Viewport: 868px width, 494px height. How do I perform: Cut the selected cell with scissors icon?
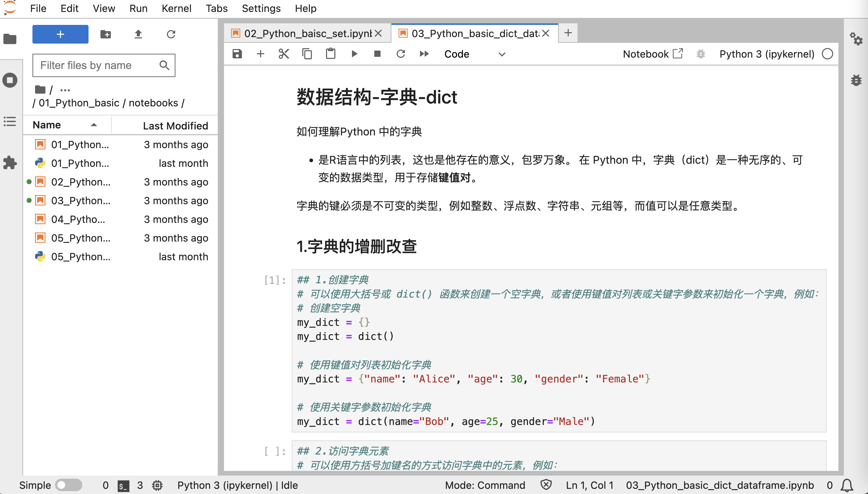[284, 54]
